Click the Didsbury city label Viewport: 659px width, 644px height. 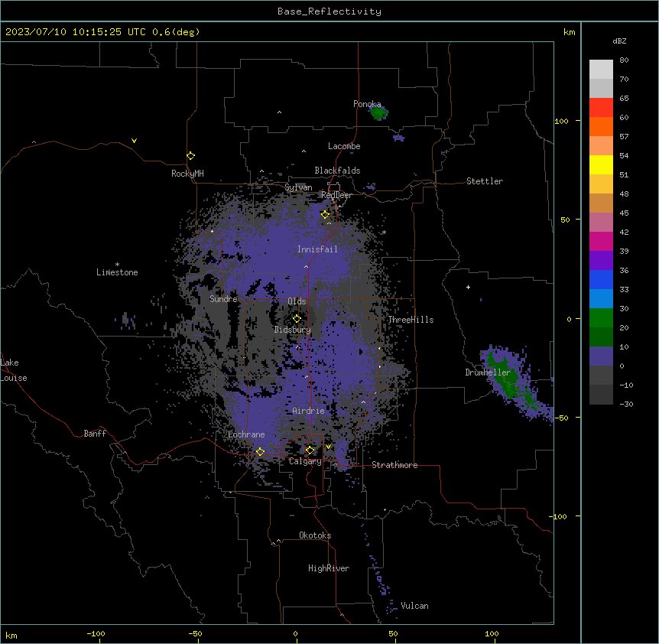point(293,330)
